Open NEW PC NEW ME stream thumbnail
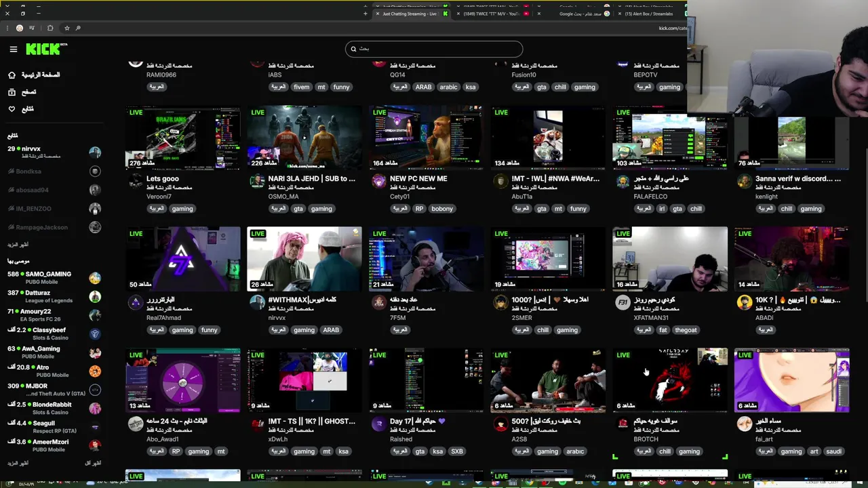The width and height of the screenshot is (868, 488). [426, 137]
